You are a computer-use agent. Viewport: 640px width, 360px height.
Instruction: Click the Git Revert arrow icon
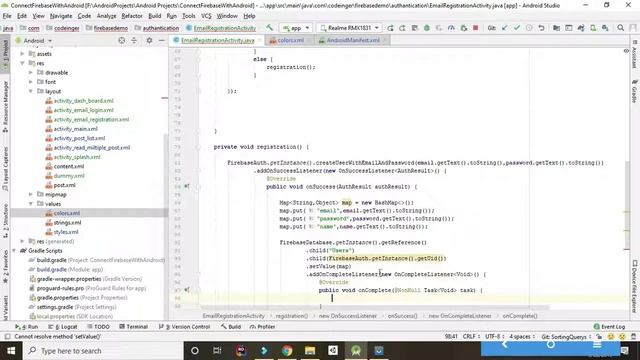click(x=541, y=28)
